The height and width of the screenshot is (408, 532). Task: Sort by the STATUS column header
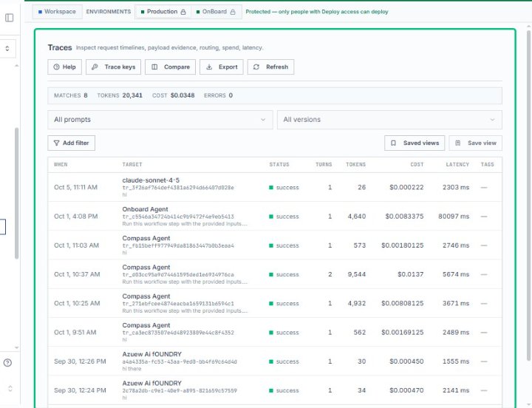coord(279,165)
